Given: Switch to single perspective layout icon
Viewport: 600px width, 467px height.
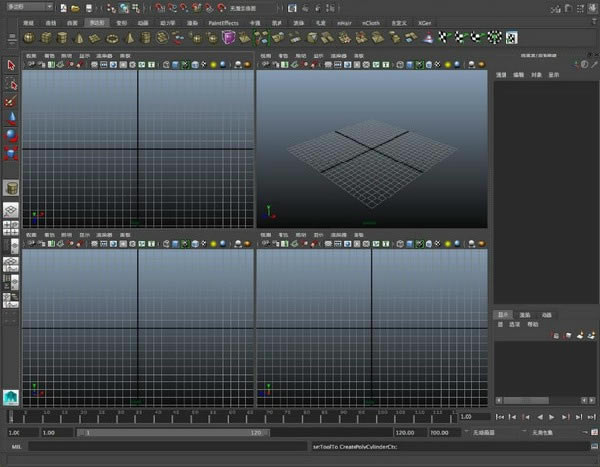Looking at the screenshot, I should [11, 210].
